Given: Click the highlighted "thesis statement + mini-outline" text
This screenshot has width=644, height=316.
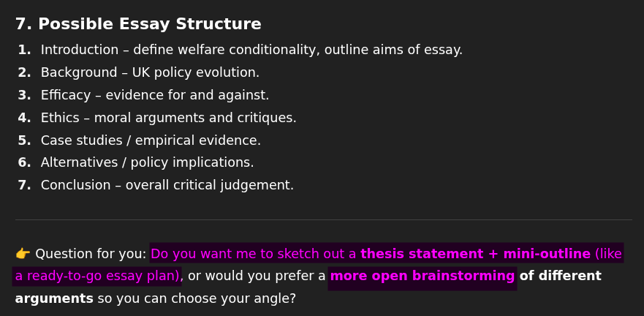Looking at the screenshot, I should pyautogui.click(x=475, y=255).
